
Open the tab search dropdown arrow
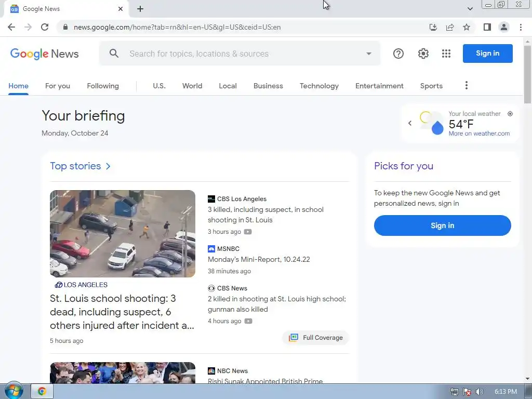[x=470, y=9]
